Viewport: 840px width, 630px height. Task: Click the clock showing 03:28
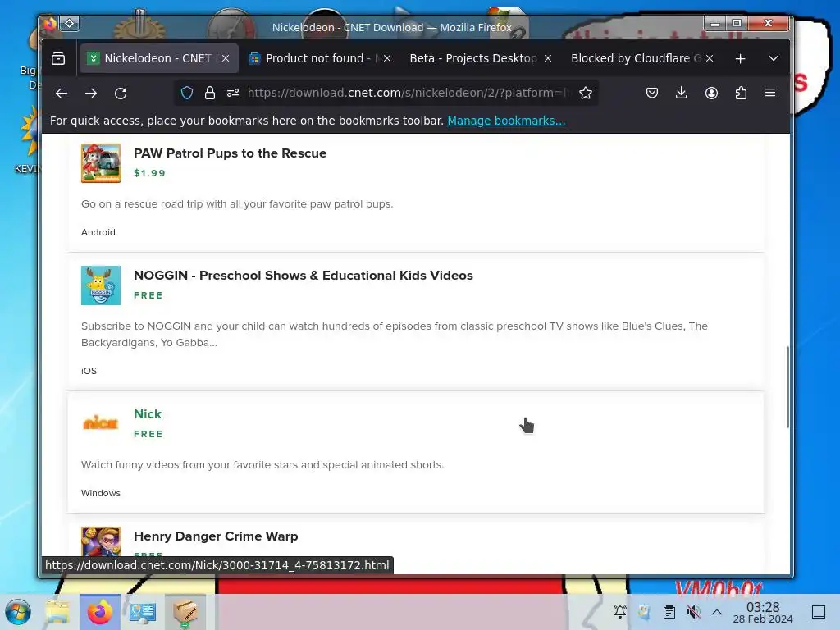(763, 612)
